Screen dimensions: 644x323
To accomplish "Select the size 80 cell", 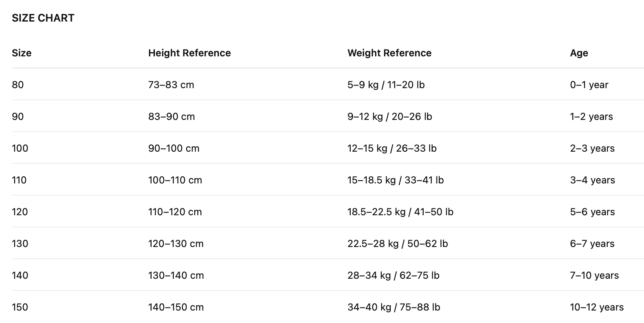I will 18,85.
